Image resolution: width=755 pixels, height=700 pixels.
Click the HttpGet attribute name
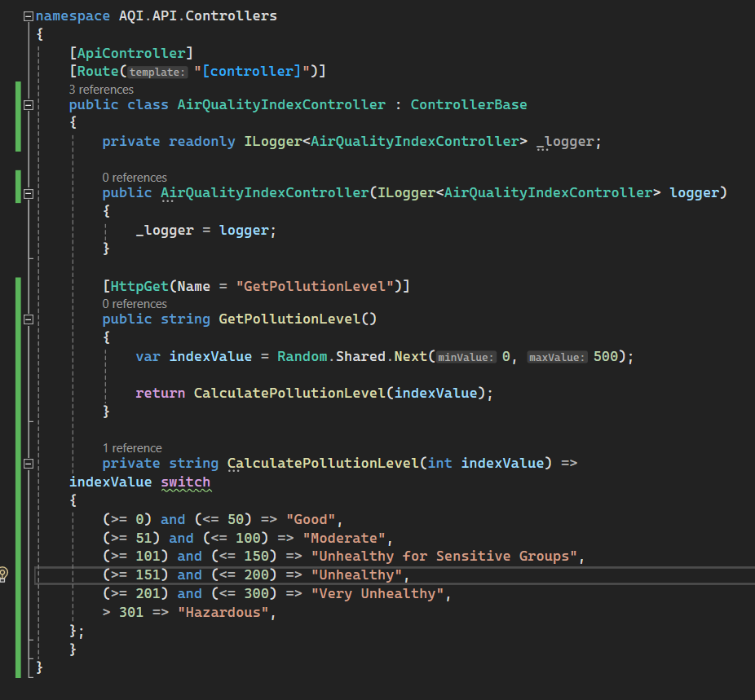[x=137, y=286]
